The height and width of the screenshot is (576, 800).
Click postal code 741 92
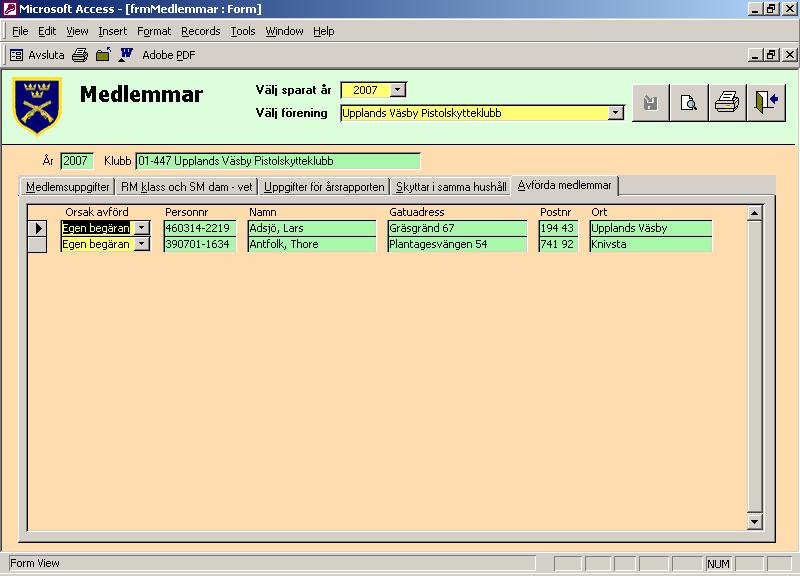pos(558,244)
